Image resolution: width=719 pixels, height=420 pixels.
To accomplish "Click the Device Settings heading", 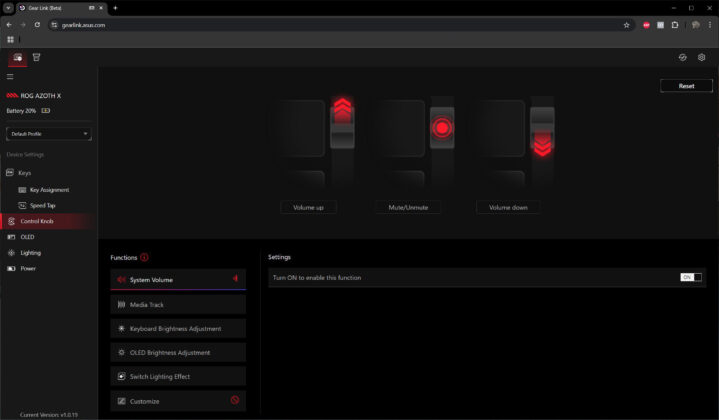I will 25,155.
